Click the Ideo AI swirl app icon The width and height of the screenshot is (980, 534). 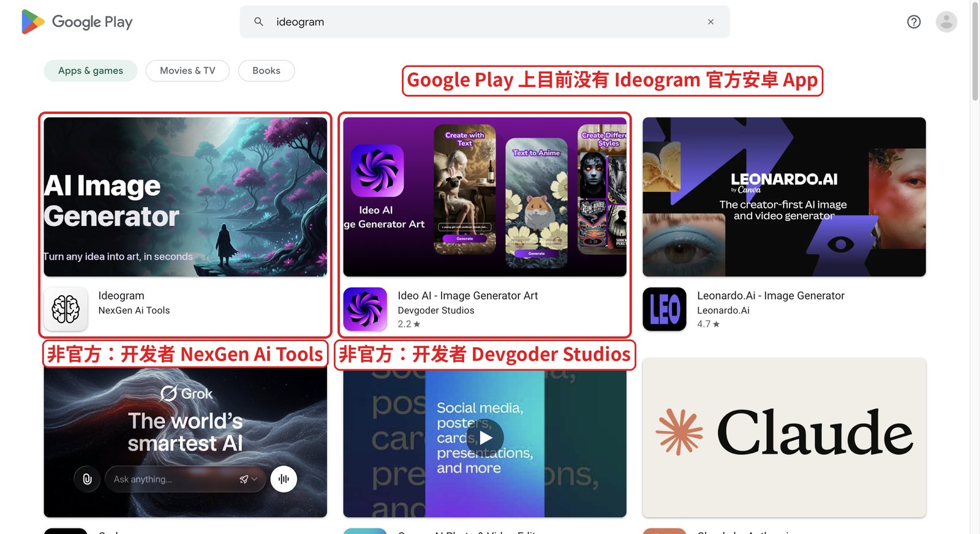(x=365, y=309)
